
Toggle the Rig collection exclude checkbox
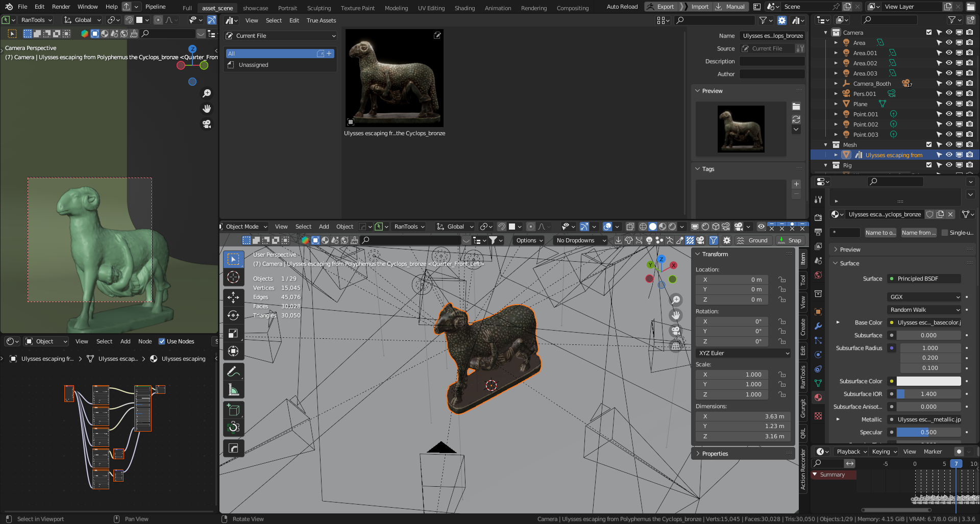tap(929, 165)
